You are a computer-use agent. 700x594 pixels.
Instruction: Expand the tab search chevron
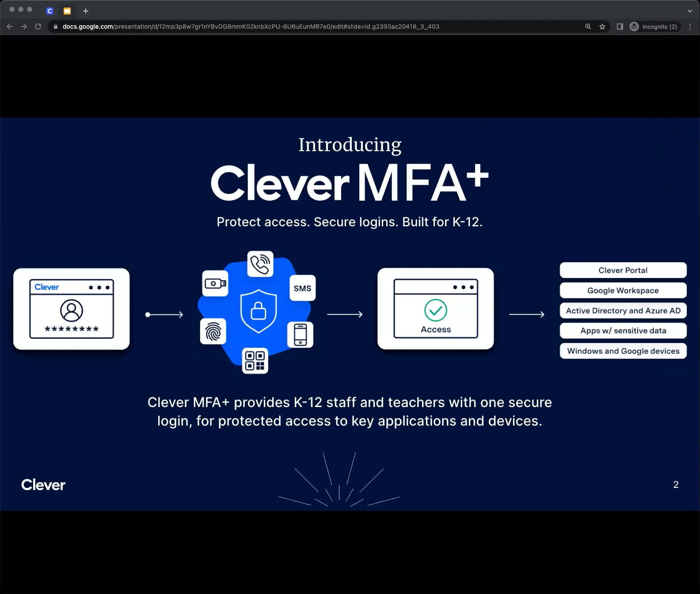coord(689,11)
